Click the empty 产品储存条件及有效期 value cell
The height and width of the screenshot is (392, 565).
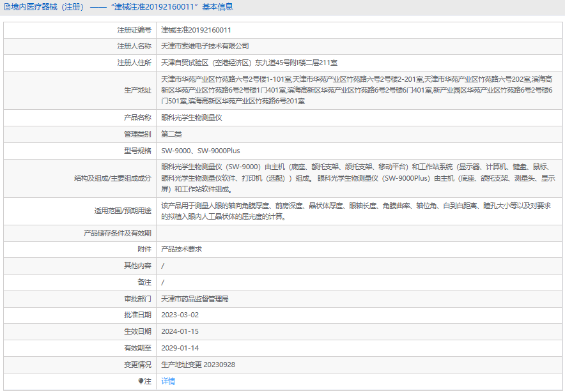[x=358, y=233]
